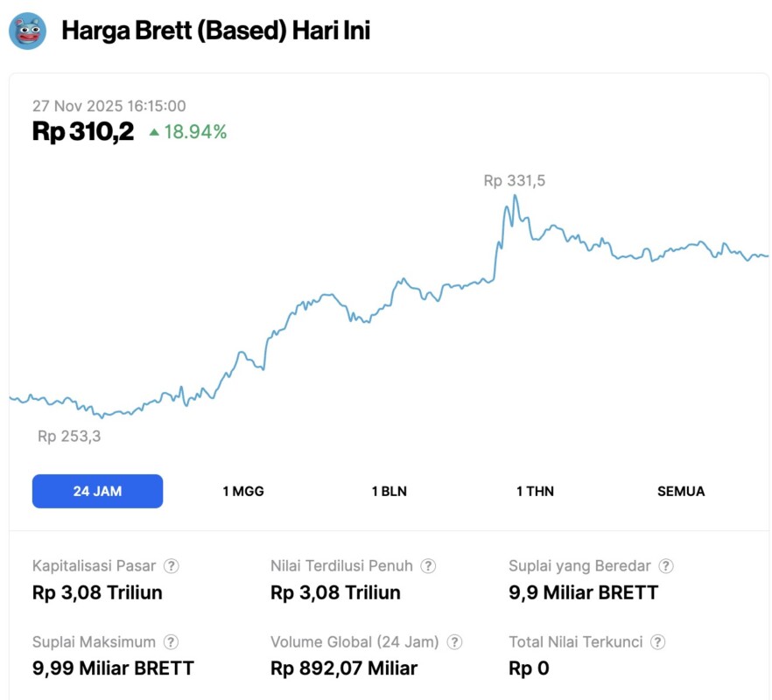Open Kapitalisasi Pasar help tooltip icon
Screen dimensions: 772x700
pos(172,566)
